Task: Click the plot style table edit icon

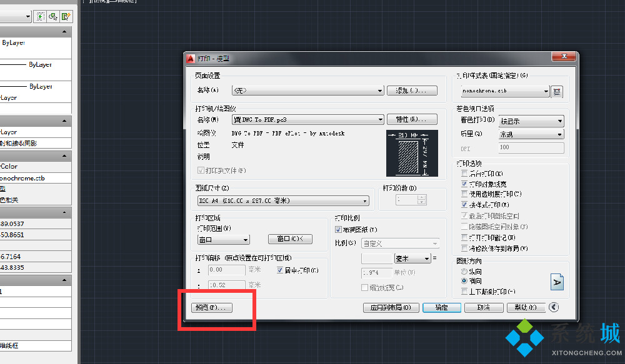Action: (557, 91)
